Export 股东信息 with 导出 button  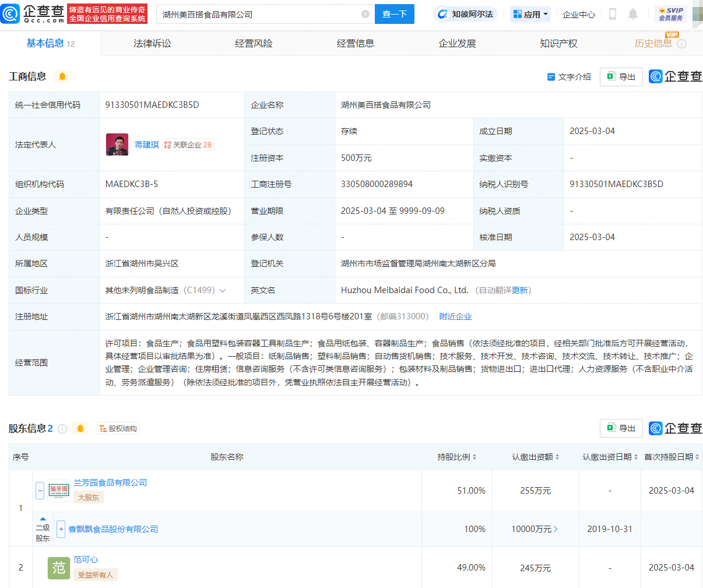[x=621, y=428]
